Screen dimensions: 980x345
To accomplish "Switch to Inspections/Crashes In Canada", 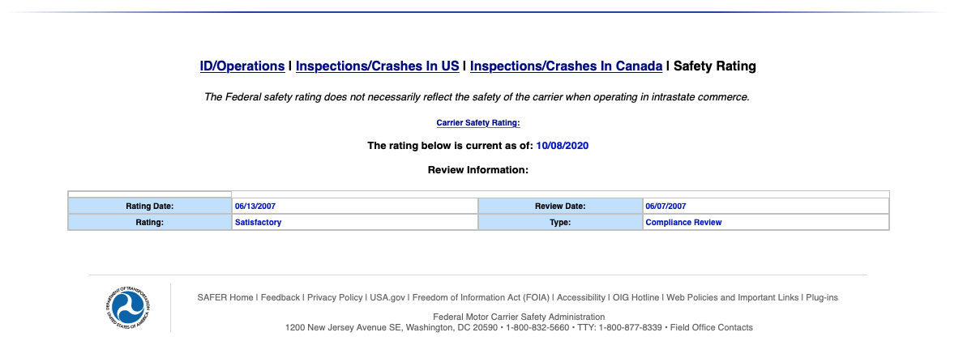I will tap(566, 66).
